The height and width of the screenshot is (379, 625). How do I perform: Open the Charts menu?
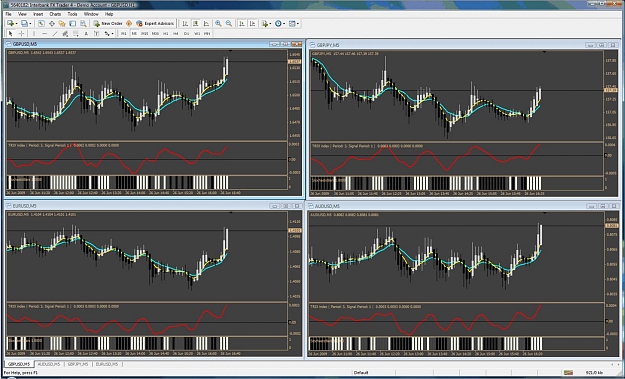tap(55, 14)
